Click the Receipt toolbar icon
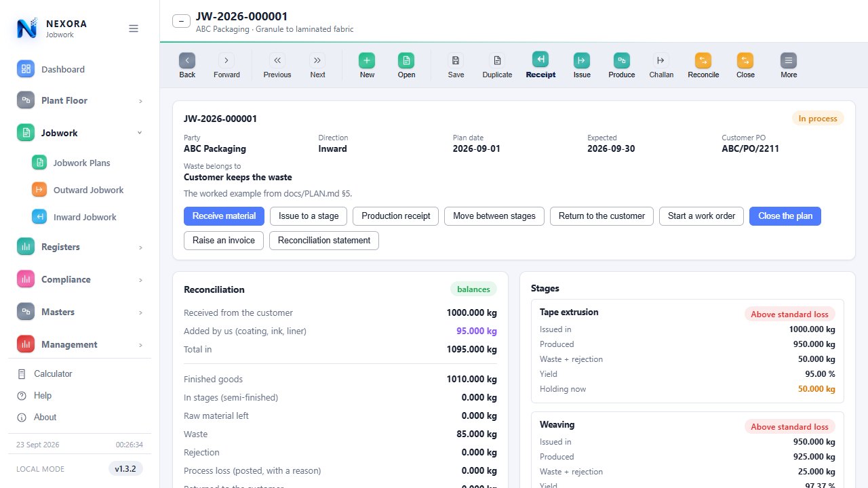Viewport: 868px width, 488px height. point(540,60)
